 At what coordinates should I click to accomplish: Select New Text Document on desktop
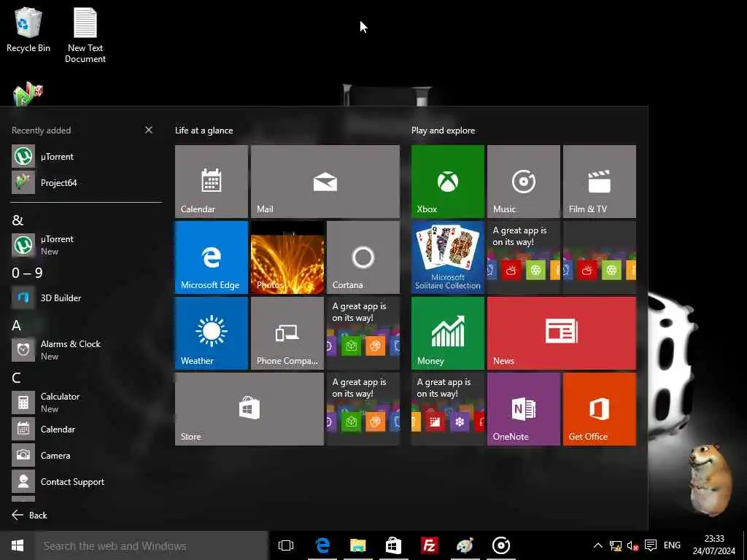85,35
